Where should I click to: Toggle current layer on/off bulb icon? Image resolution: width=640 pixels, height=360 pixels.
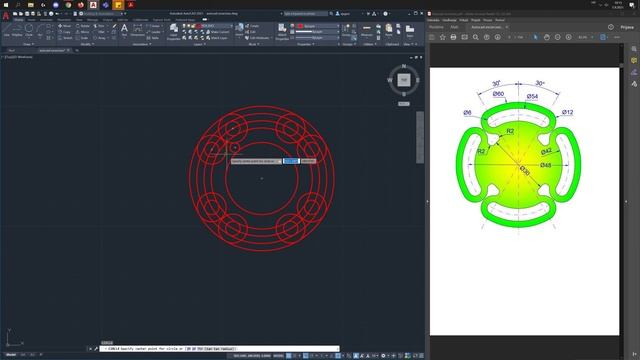[184, 26]
